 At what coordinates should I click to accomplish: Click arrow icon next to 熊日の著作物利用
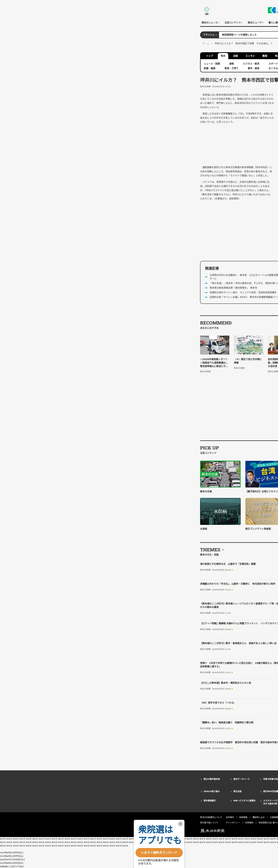point(201,779)
